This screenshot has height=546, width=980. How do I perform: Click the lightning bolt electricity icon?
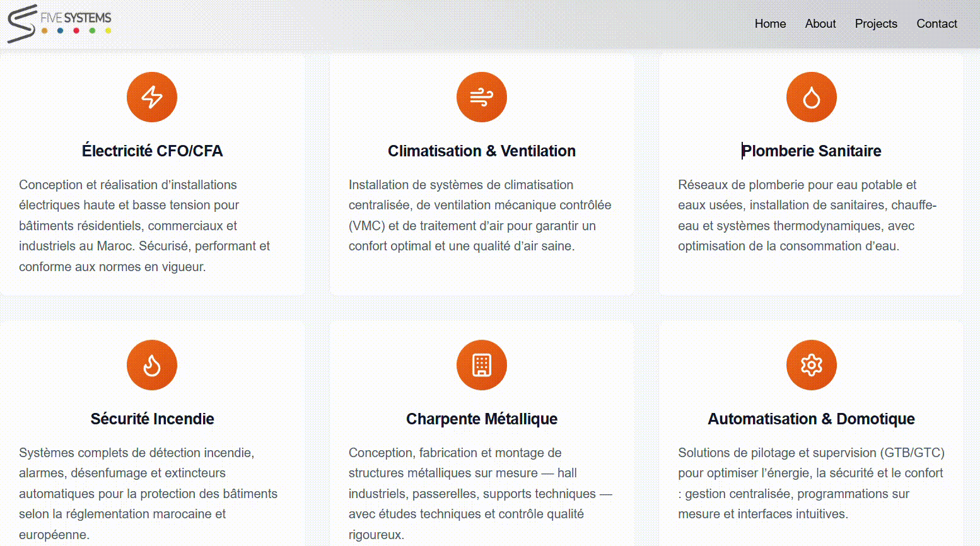(152, 97)
